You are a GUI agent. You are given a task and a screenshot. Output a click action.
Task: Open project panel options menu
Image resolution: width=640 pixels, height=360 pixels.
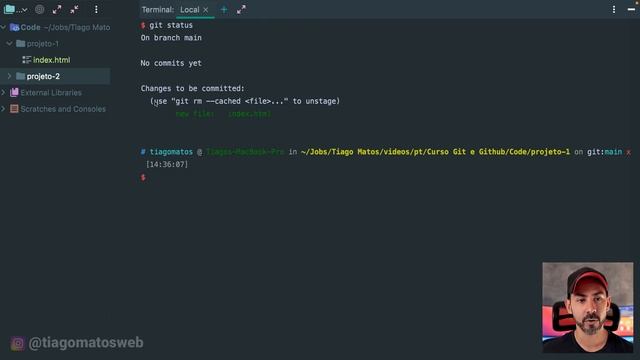coord(96,9)
